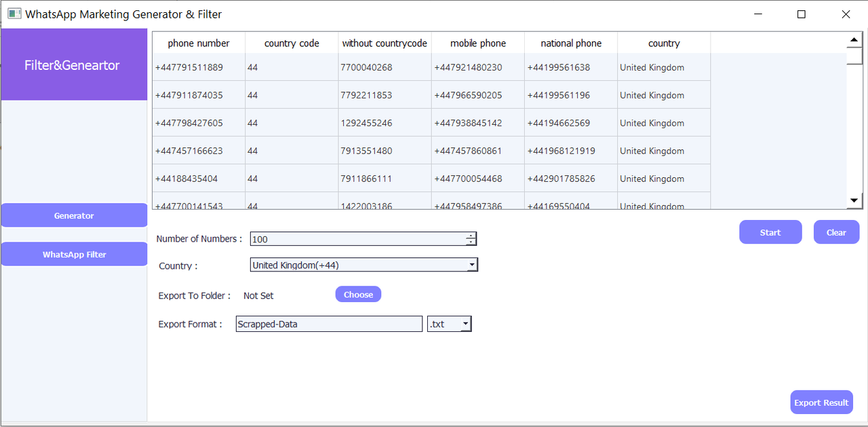
Task: Select cell 7911866111
Action: tap(384, 179)
